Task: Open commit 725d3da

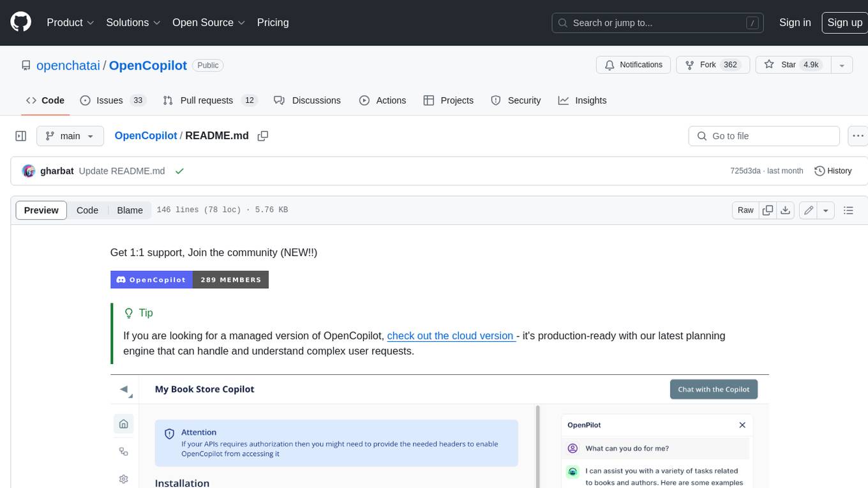Action: (x=745, y=171)
